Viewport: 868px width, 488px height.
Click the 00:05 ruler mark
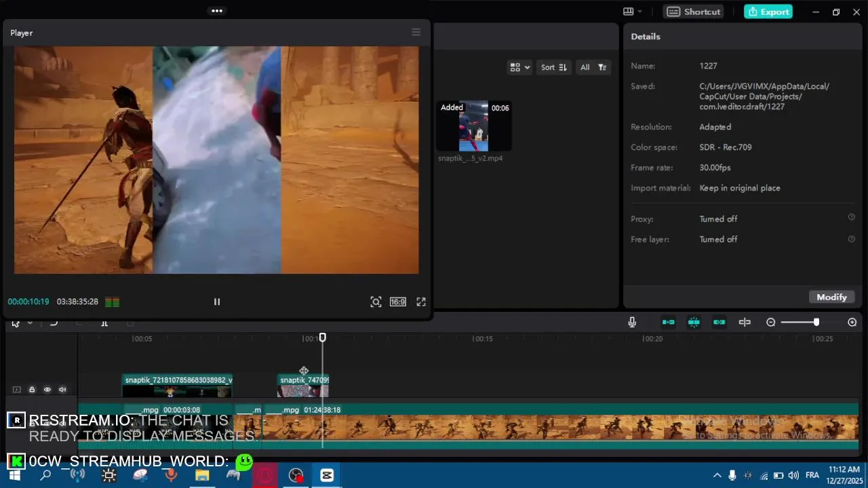pyautogui.click(x=142, y=339)
